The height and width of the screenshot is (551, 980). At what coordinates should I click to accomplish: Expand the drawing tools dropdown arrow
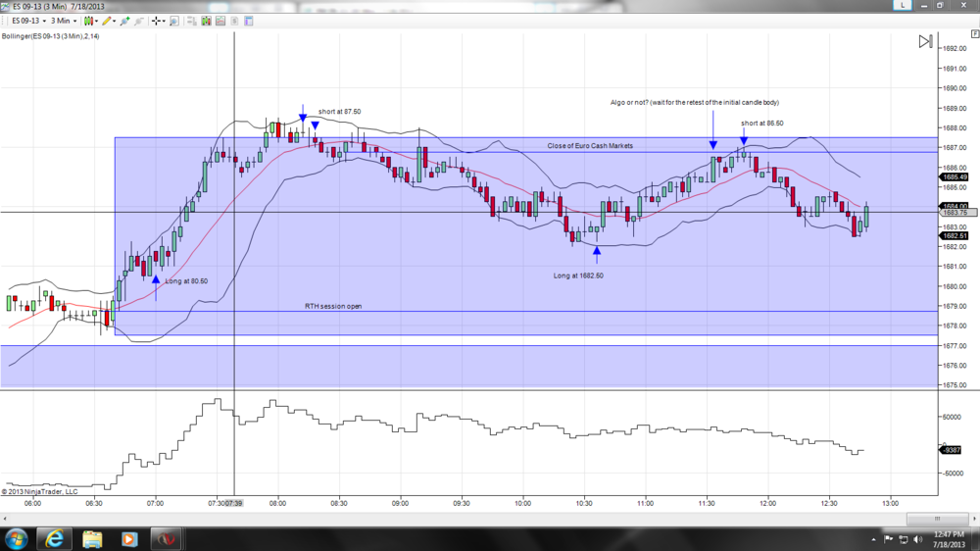[x=114, y=21]
